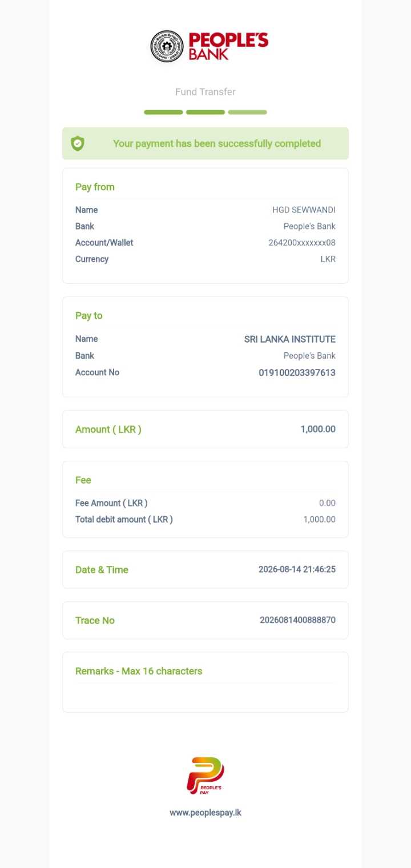Image resolution: width=411 pixels, height=868 pixels.
Task: Click the Total debit amount value
Action: (320, 520)
